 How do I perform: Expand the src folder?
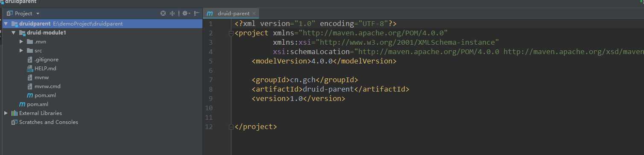click(21, 51)
